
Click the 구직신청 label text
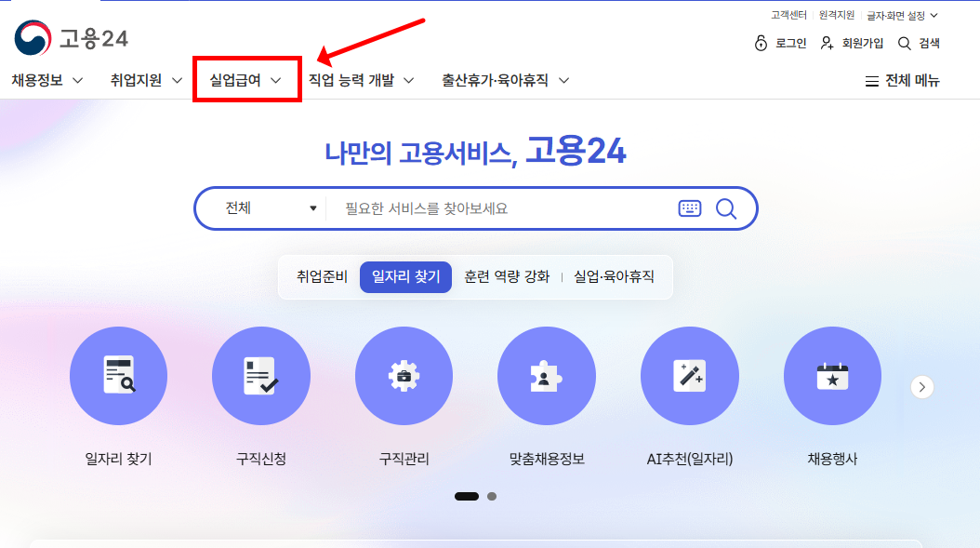click(261, 460)
